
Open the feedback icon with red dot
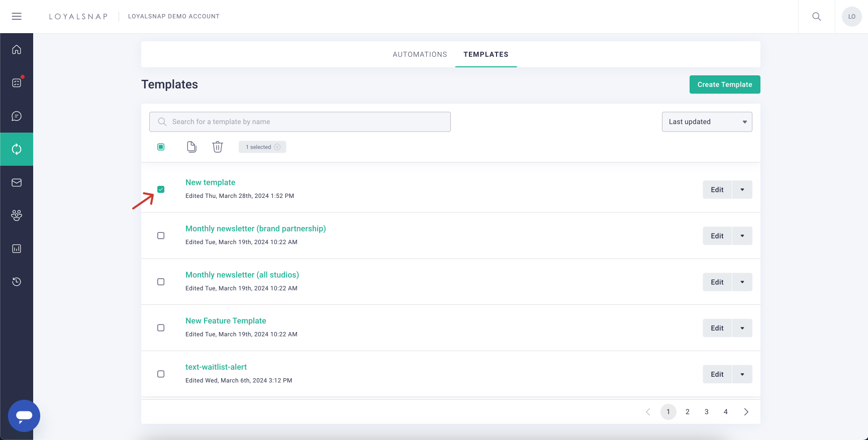17,82
